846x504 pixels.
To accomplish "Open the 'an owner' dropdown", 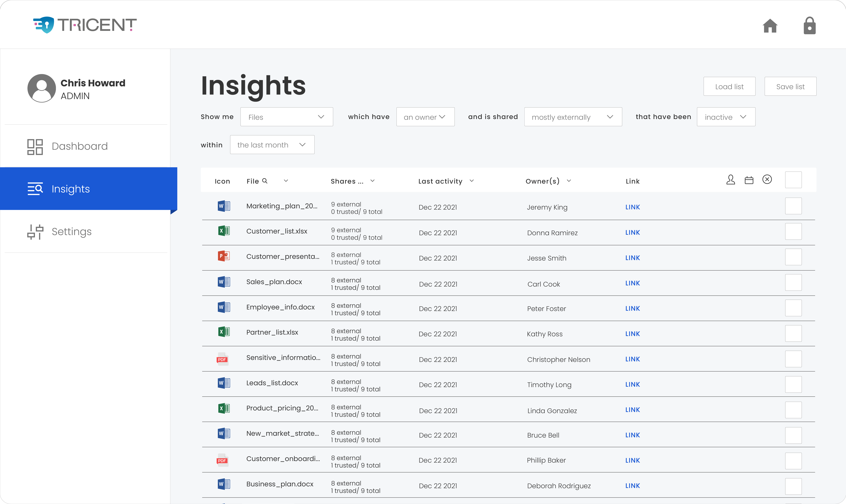I will click(x=425, y=117).
